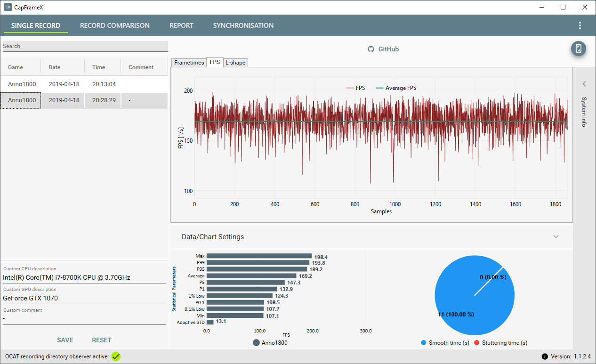Viewport: 596px width, 364px height.
Task: Toggle the Average FPS legend entry
Action: tap(396, 88)
